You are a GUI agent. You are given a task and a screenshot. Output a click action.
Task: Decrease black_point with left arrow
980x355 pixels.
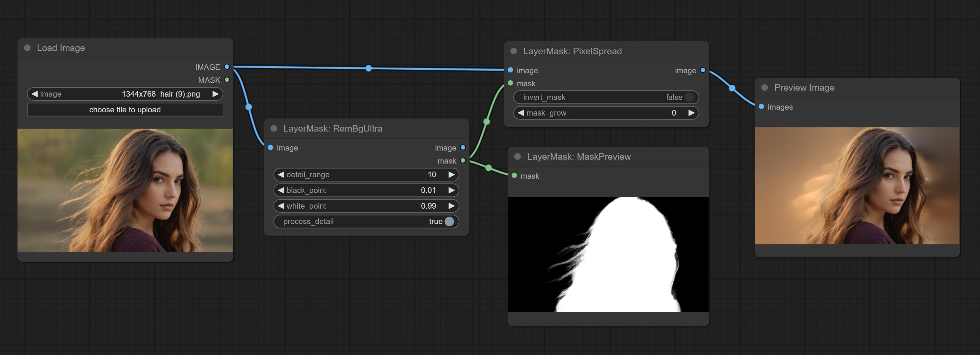coord(281,190)
